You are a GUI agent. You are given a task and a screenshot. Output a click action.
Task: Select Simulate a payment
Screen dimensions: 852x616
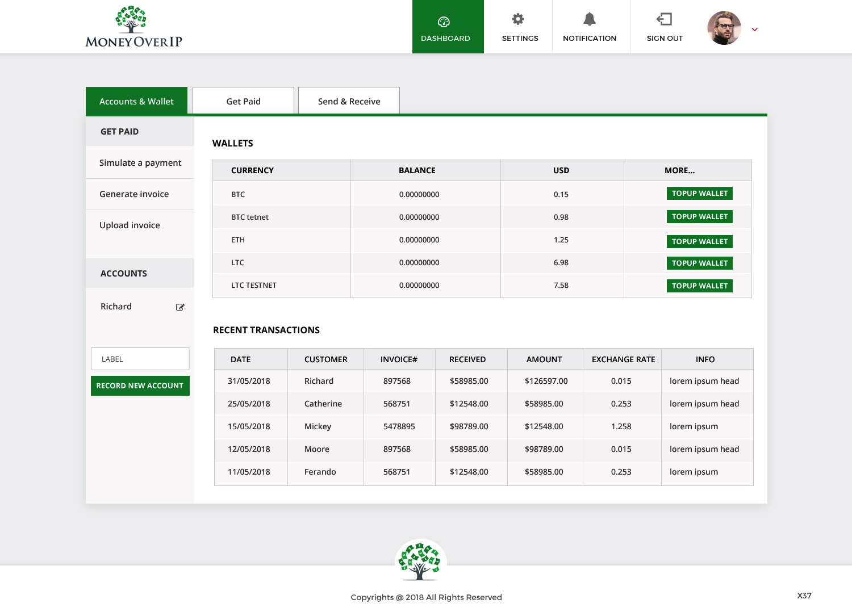pyautogui.click(x=140, y=162)
